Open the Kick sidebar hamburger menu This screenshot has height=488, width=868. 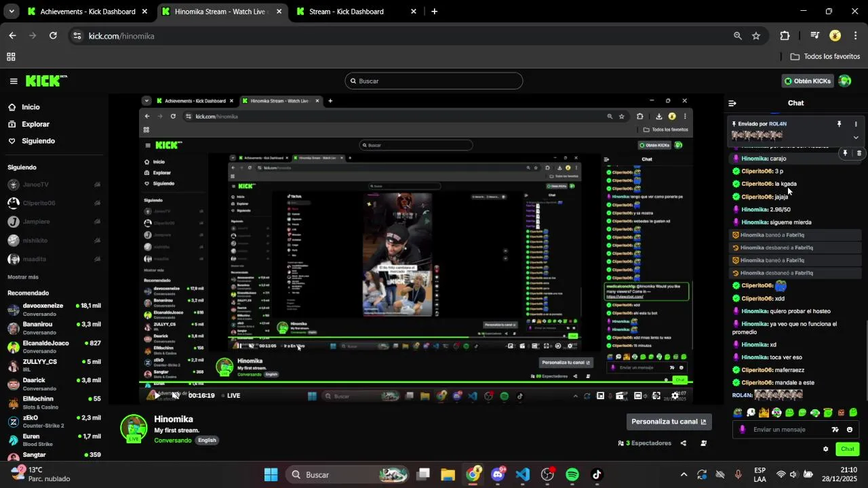click(14, 81)
